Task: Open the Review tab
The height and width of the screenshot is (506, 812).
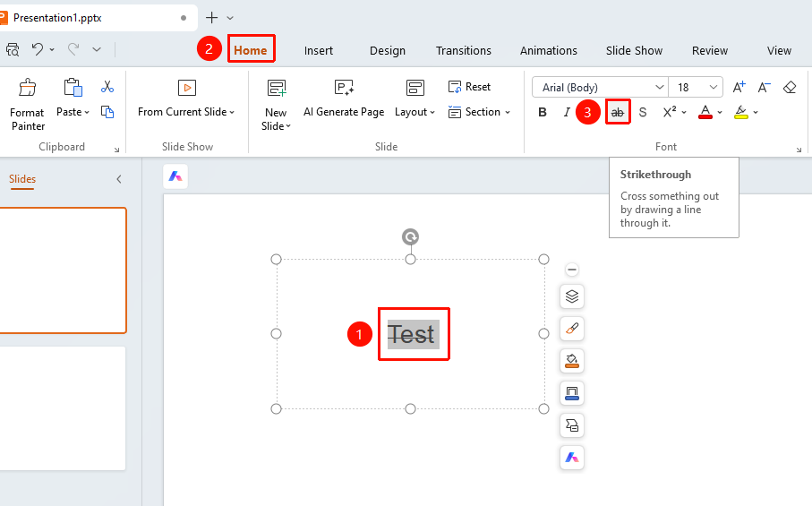Action: point(709,50)
